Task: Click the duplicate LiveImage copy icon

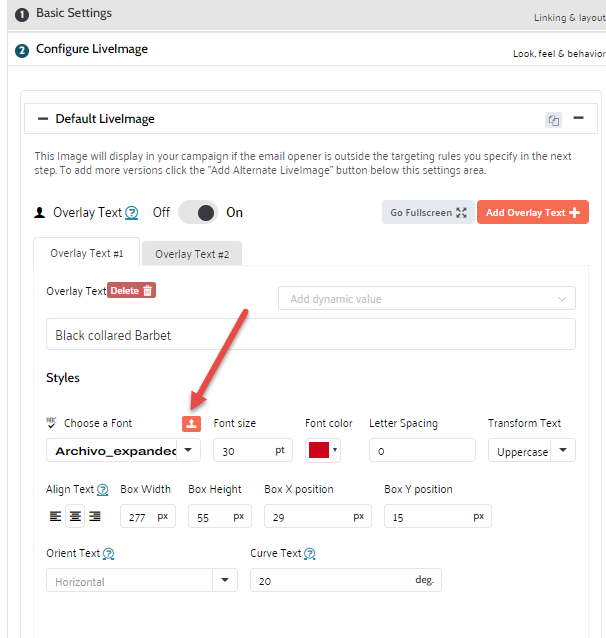Action: [553, 120]
